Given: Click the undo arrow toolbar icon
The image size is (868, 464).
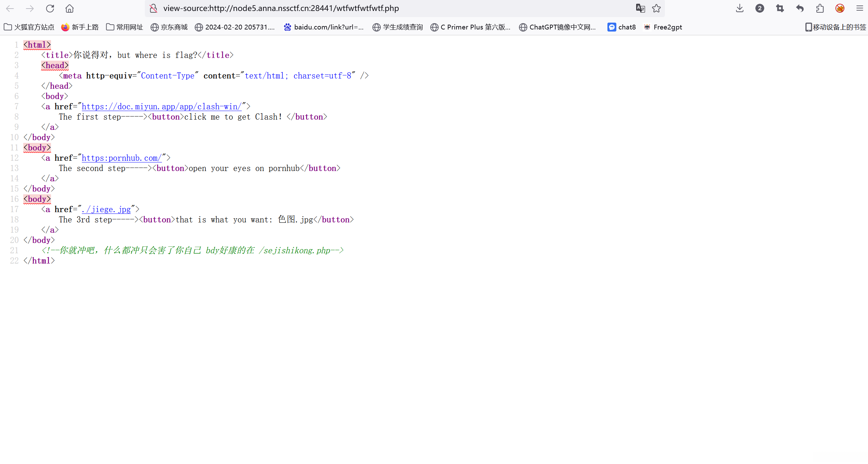Looking at the screenshot, I should [x=800, y=8].
